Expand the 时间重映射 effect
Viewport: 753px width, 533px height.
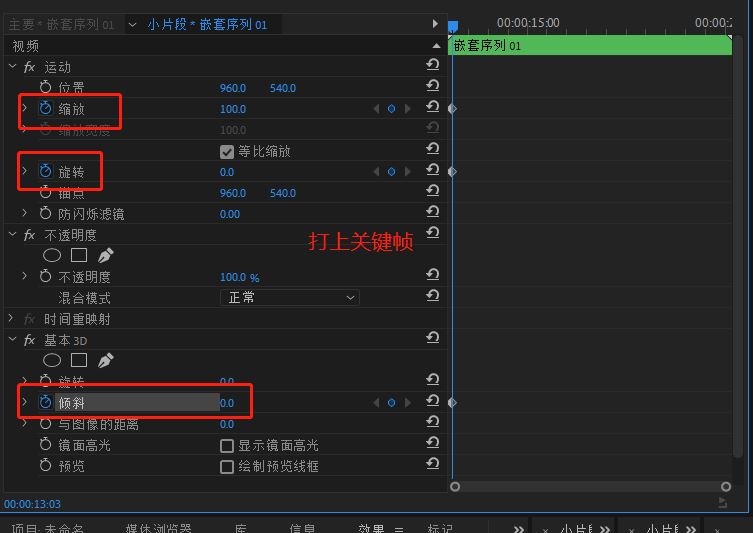tap(11, 318)
